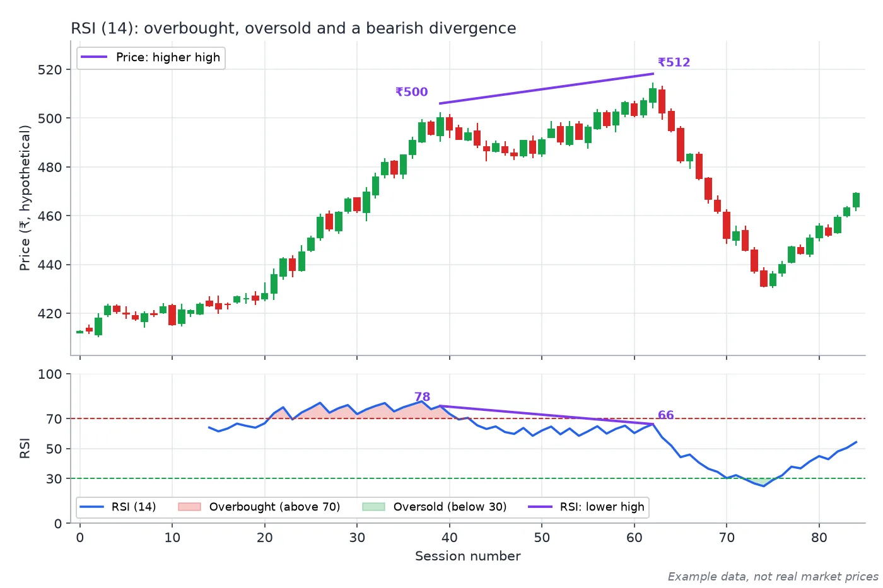The image size is (883, 588).
Task: Click the purple 78 RSI annotation
Action: 422,397
